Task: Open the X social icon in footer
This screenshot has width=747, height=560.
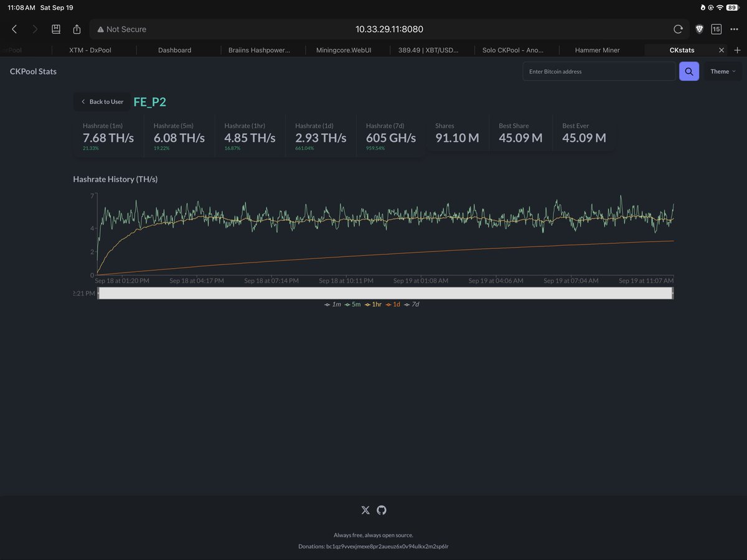Action: pyautogui.click(x=365, y=510)
